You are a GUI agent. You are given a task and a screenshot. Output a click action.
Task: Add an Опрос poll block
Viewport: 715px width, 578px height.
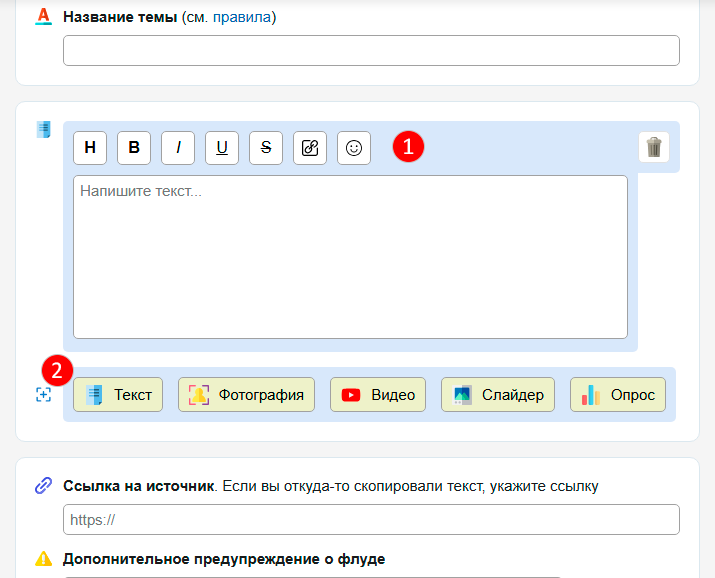point(617,394)
